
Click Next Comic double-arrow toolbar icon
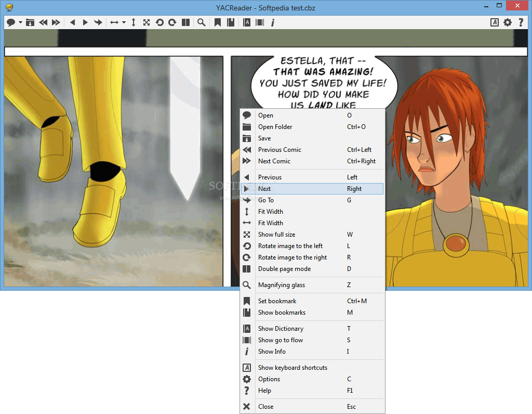tap(56, 22)
